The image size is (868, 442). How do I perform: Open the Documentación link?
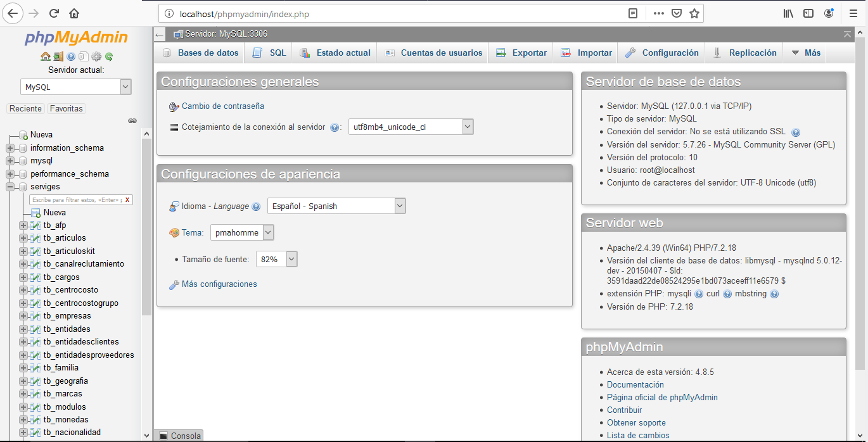(x=635, y=385)
